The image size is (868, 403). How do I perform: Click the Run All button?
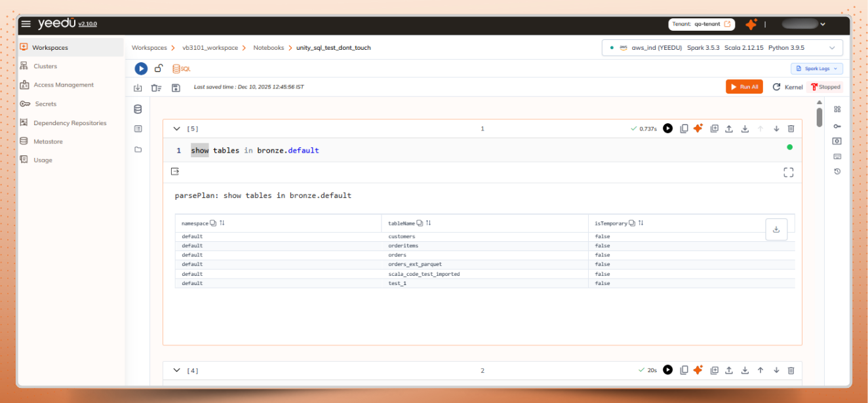(744, 86)
